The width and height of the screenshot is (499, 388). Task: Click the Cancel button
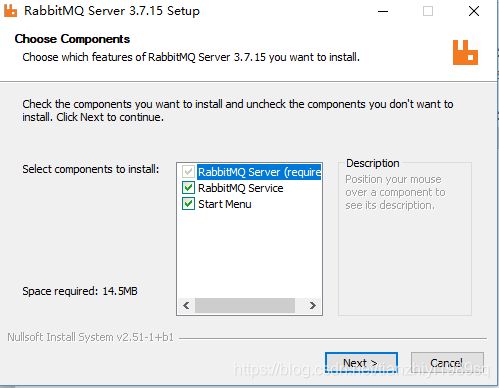point(447,363)
